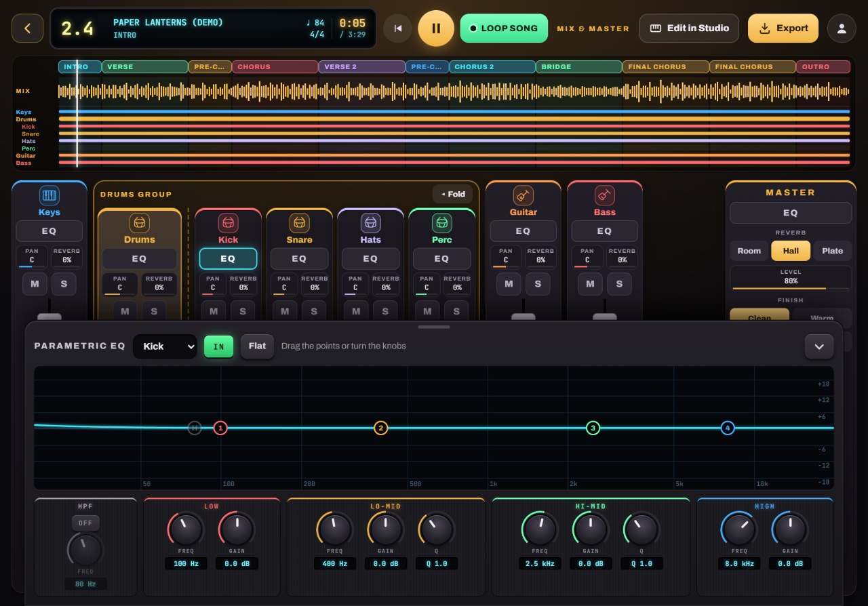Click the Bass instrument icon
Viewport: 868px width, 606px height.
tap(604, 196)
